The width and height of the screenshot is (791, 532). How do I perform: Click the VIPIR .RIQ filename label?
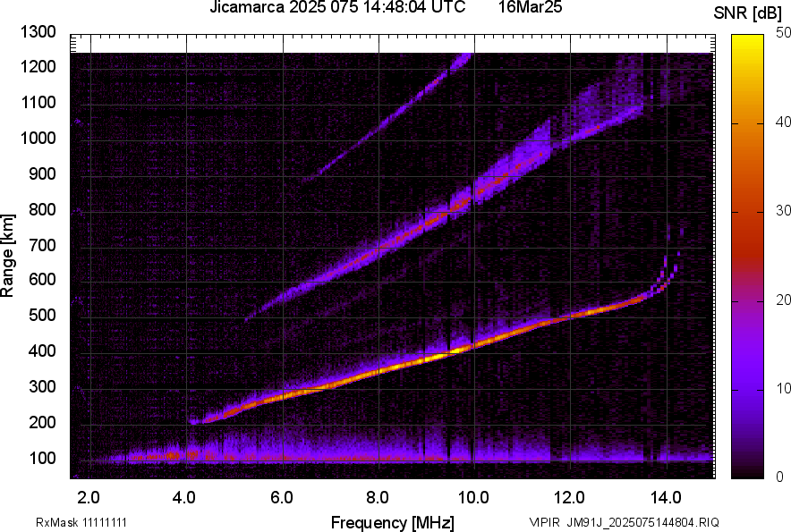[624, 522]
